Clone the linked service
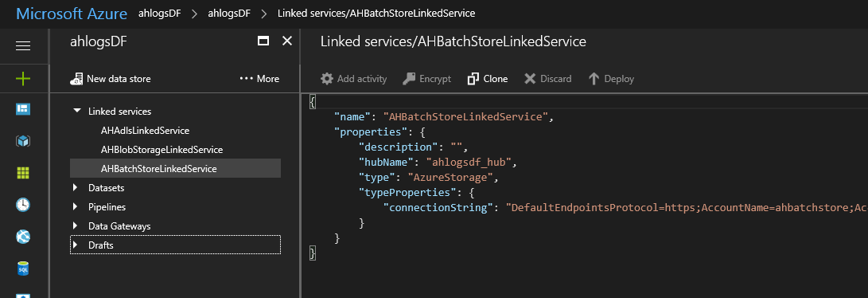 487,79
